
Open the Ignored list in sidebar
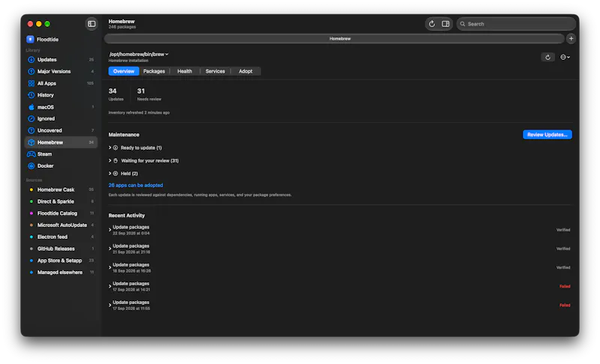pos(61,119)
